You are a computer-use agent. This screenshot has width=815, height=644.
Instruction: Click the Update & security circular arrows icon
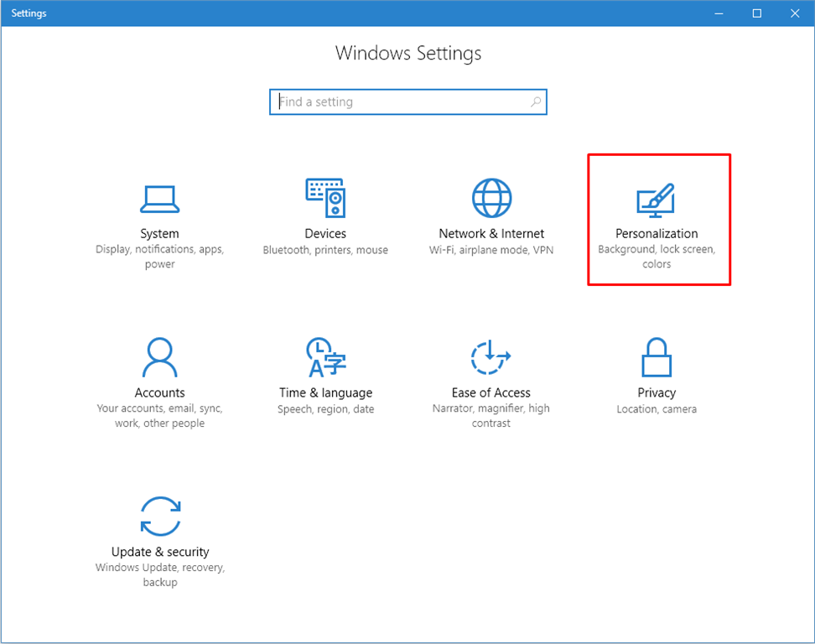click(x=159, y=516)
